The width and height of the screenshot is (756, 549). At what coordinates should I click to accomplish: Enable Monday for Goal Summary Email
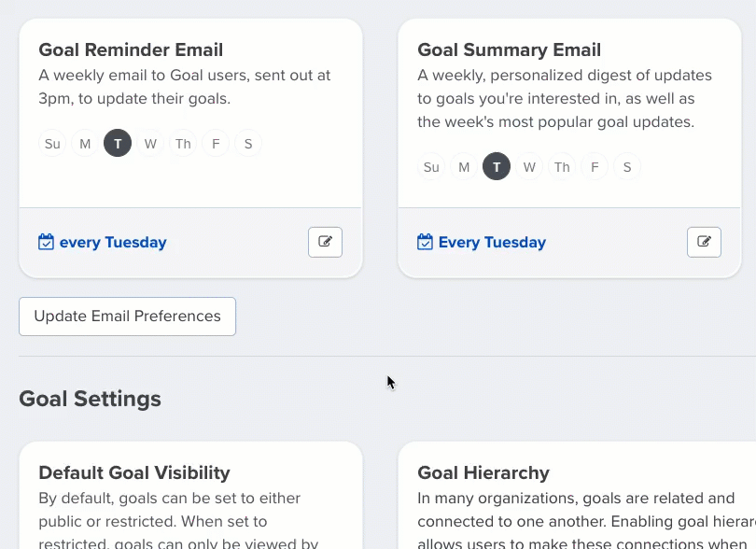(464, 167)
